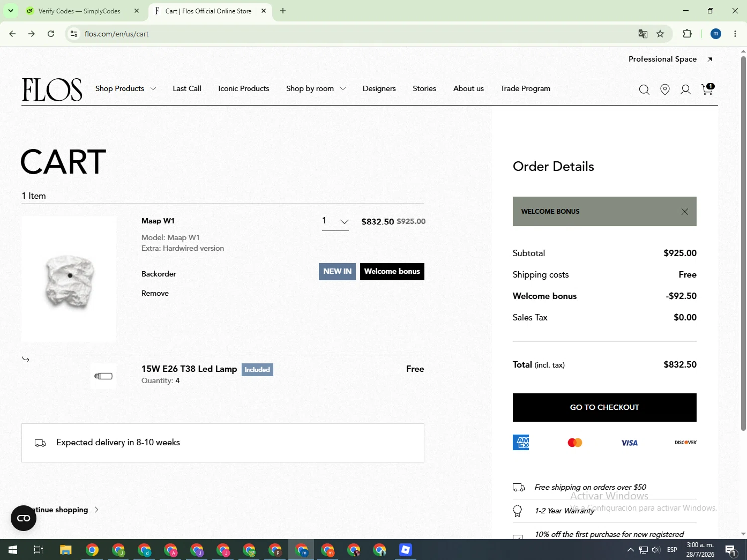Open Task View on the taskbar
Screen dimensions: 747x560
38,550
